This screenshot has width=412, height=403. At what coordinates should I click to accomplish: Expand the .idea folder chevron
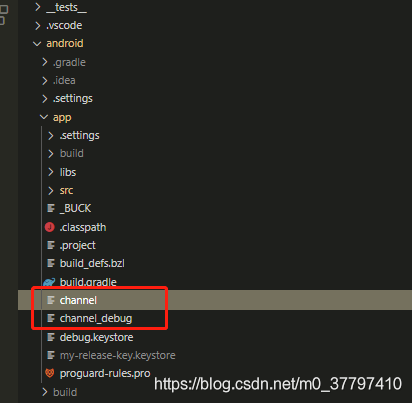[45, 80]
